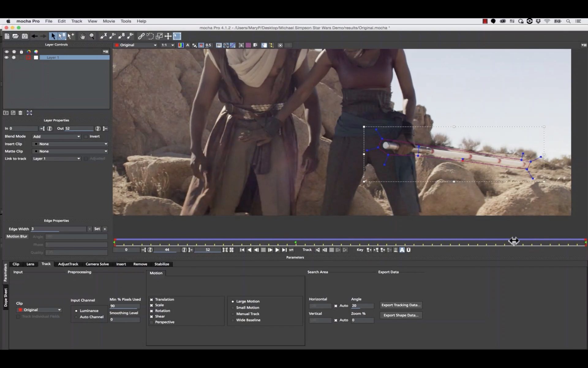
Task: Delete layer with trash icon
Action: tap(21, 113)
